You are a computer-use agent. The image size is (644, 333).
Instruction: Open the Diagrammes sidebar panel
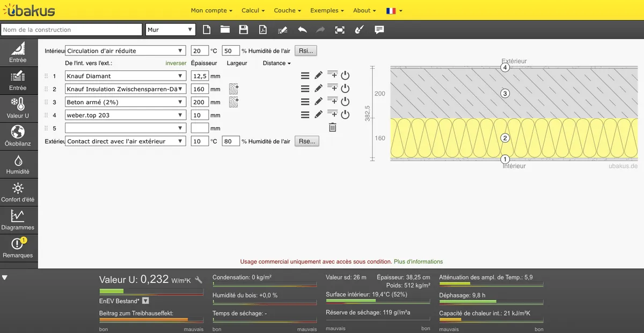[x=18, y=220]
